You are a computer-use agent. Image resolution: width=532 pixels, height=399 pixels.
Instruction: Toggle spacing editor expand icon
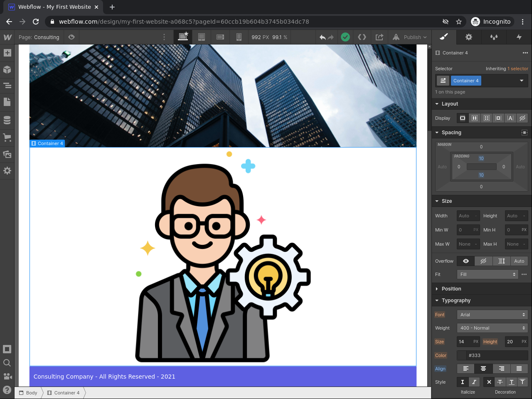525,133
